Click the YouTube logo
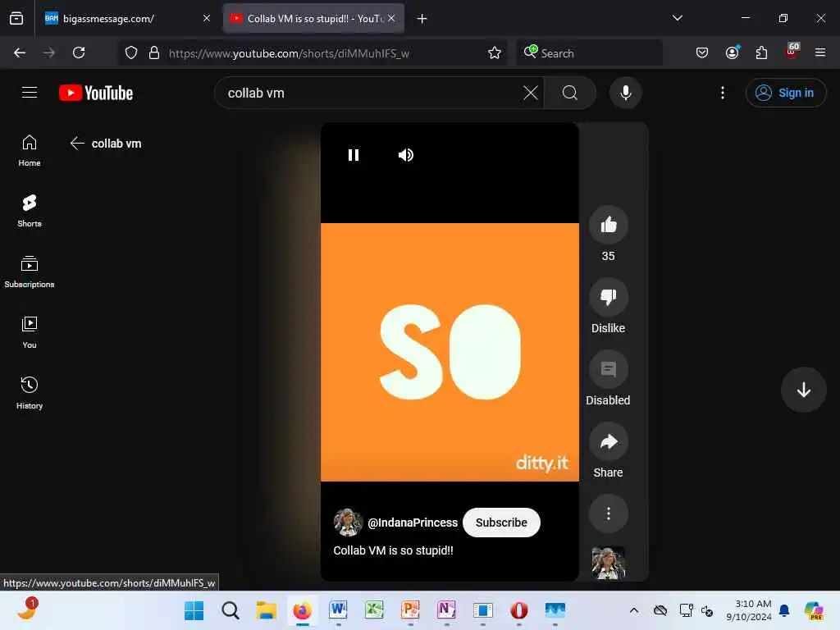The width and height of the screenshot is (840, 630). pyautogui.click(x=96, y=93)
